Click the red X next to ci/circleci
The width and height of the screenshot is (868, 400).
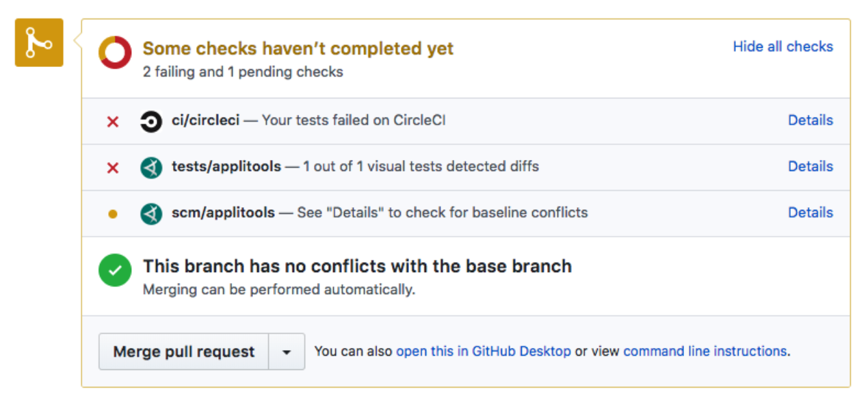[111, 120]
